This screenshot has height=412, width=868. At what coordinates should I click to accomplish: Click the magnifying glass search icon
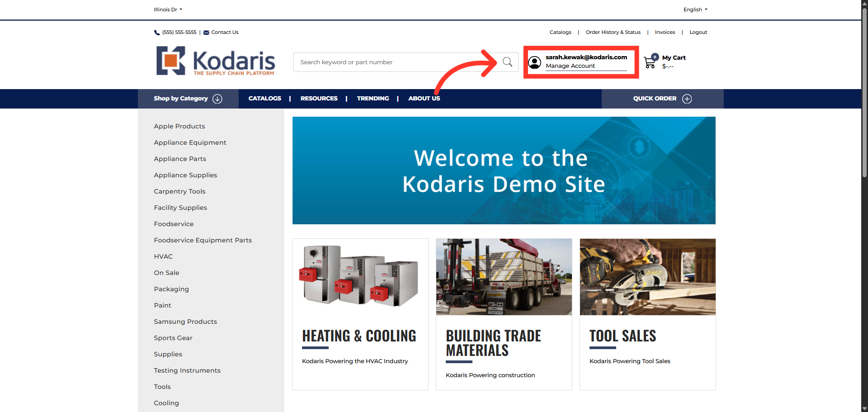coord(507,62)
